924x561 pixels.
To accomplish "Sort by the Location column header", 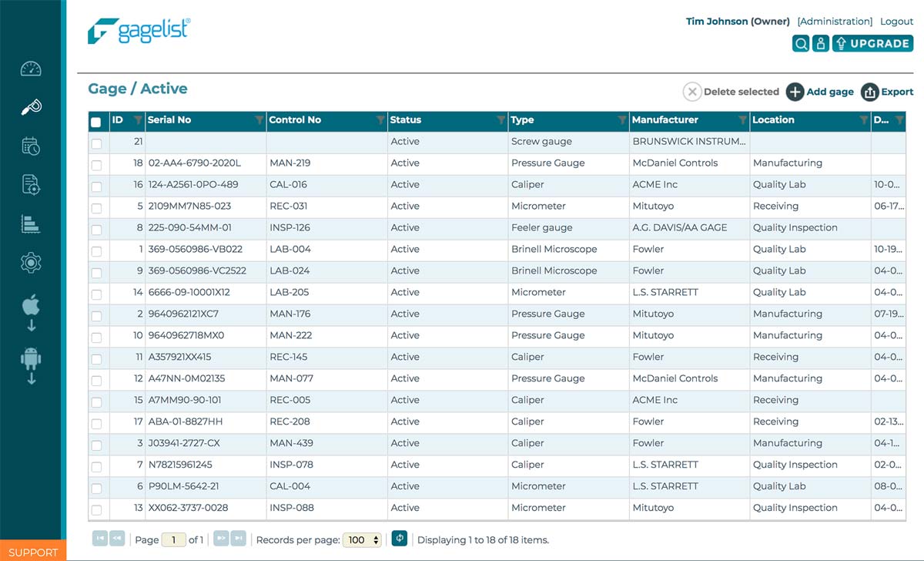I will click(x=774, y=120).
